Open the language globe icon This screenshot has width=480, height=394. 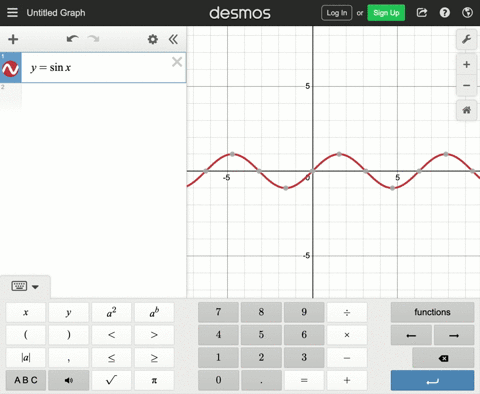click(467, 13)
